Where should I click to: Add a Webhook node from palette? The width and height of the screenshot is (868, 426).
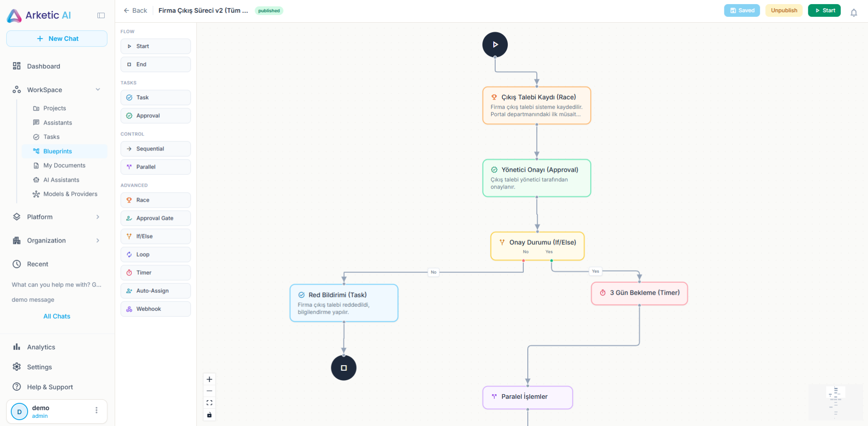click(x=155, y=309)
